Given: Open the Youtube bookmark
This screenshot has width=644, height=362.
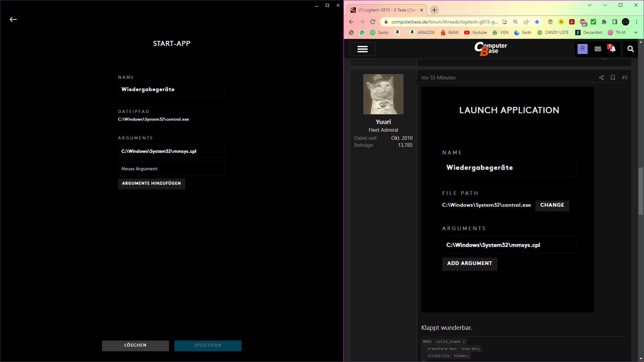Looking at the screenshot, I should 476,33.
